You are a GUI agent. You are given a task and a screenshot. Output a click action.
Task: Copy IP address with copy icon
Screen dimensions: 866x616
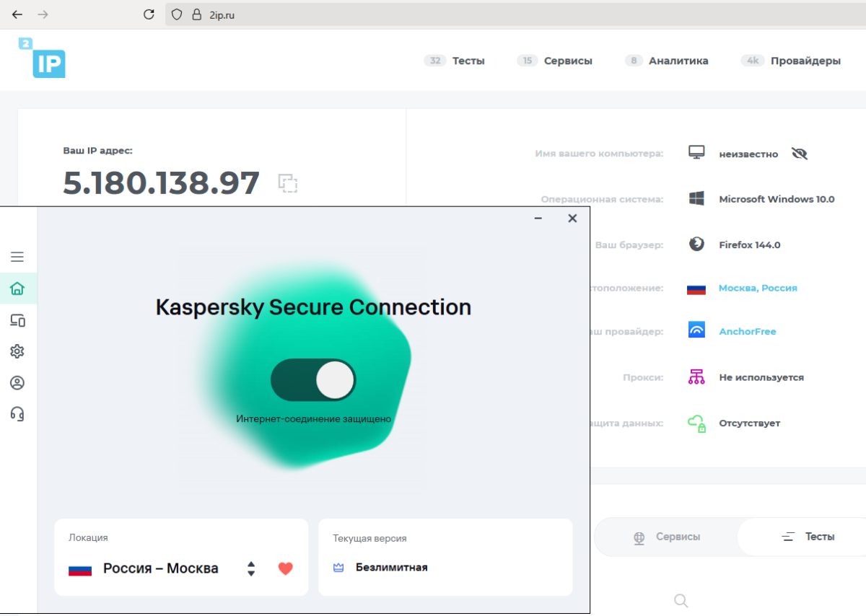point(288,183)
